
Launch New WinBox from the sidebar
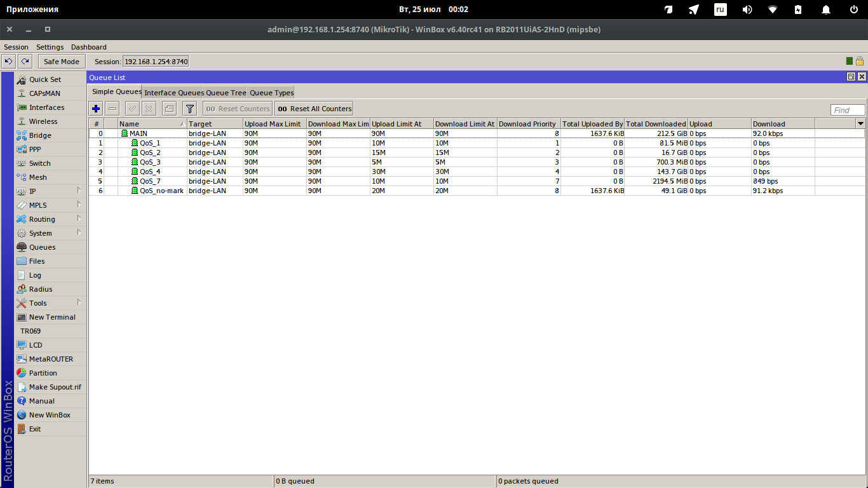[50, 415]
